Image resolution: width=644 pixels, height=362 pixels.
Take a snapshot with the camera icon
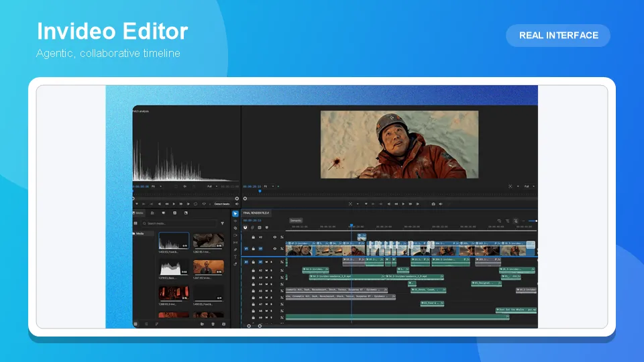point(433,204)
